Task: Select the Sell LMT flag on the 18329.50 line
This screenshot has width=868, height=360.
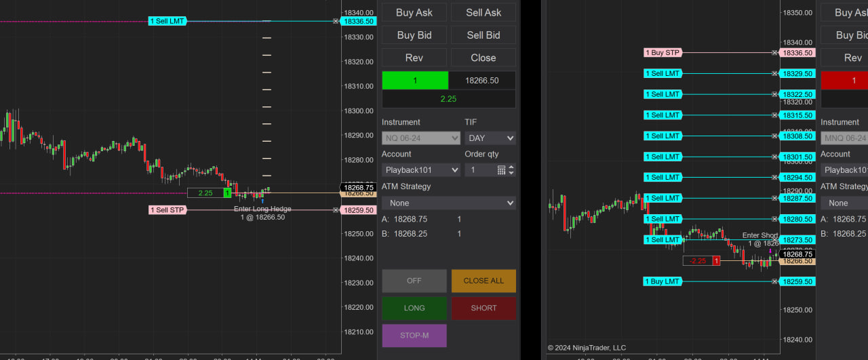Action: [662, 73]
